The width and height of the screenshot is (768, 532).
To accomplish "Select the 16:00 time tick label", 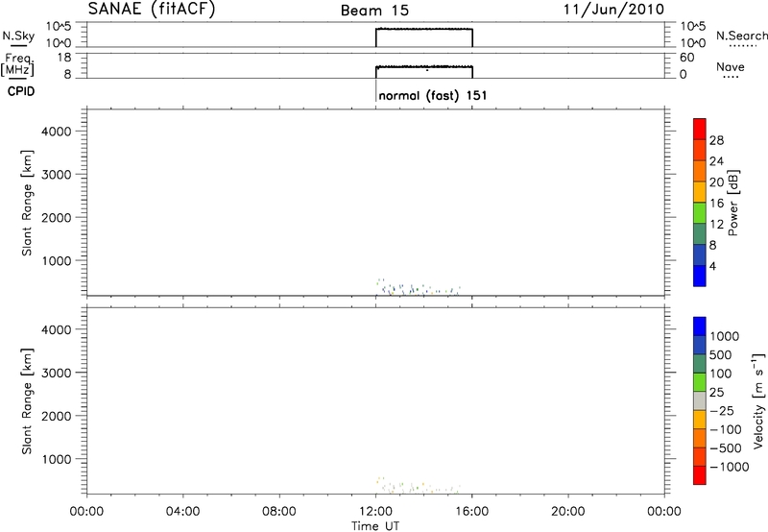I will [x=471, y=512].
